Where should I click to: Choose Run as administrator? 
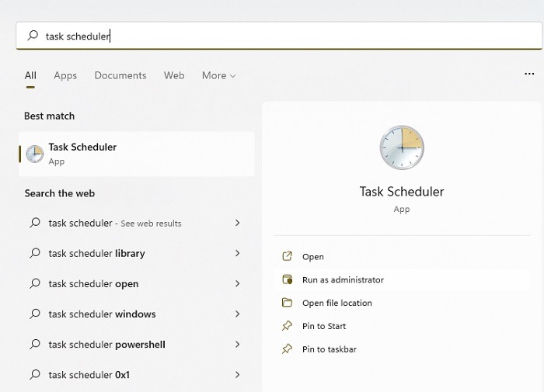tap(402, 279)
